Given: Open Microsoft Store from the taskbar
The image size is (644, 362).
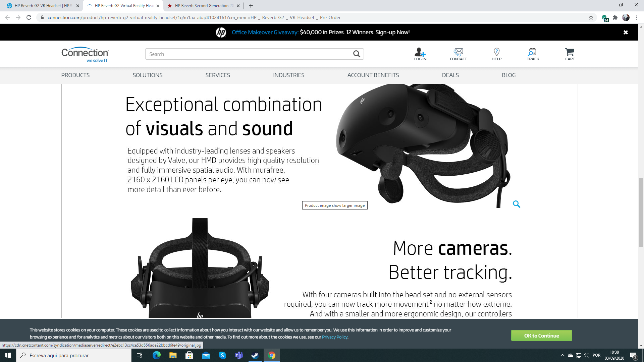Looking at the screenshot, I should [190, 355].
